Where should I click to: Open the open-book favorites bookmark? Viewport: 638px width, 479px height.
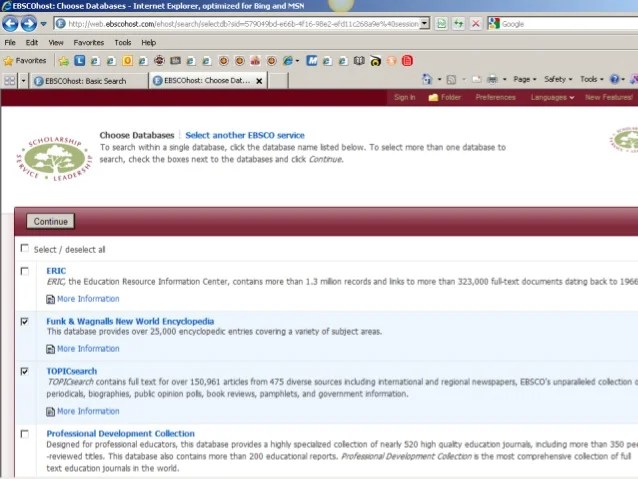pos(359,61)
